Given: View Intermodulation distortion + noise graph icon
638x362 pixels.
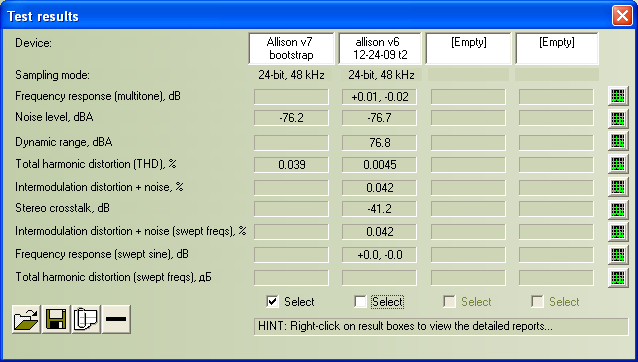Looking at the screenshot, I should [x=618, y=187].
